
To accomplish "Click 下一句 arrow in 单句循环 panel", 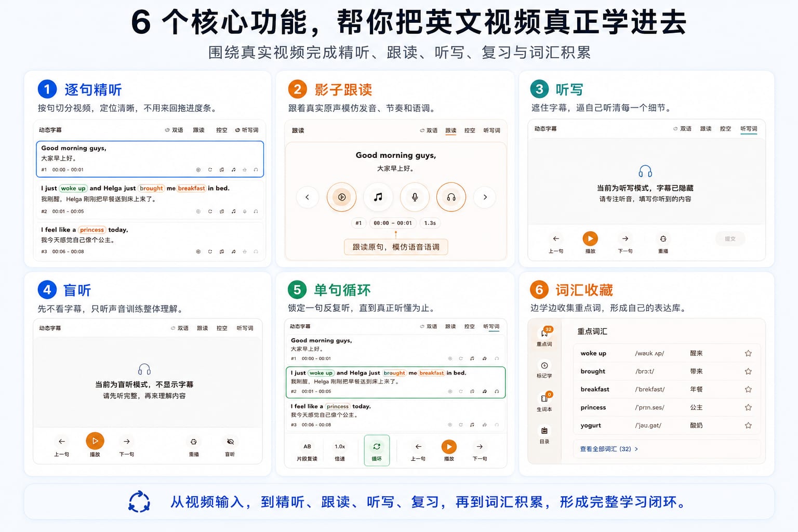I will click(480, 446).
